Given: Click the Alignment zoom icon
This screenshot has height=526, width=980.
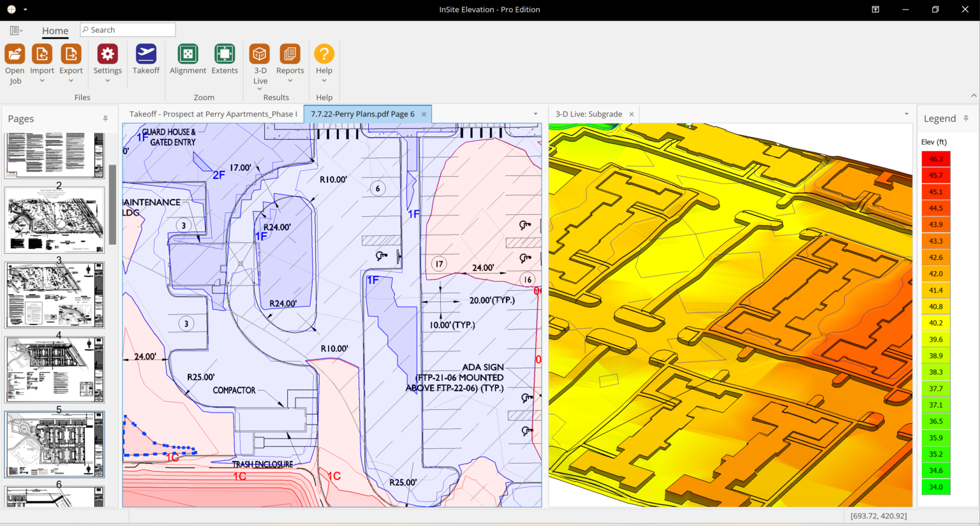Looking at the screenshot, I should (x=188, y=54).
